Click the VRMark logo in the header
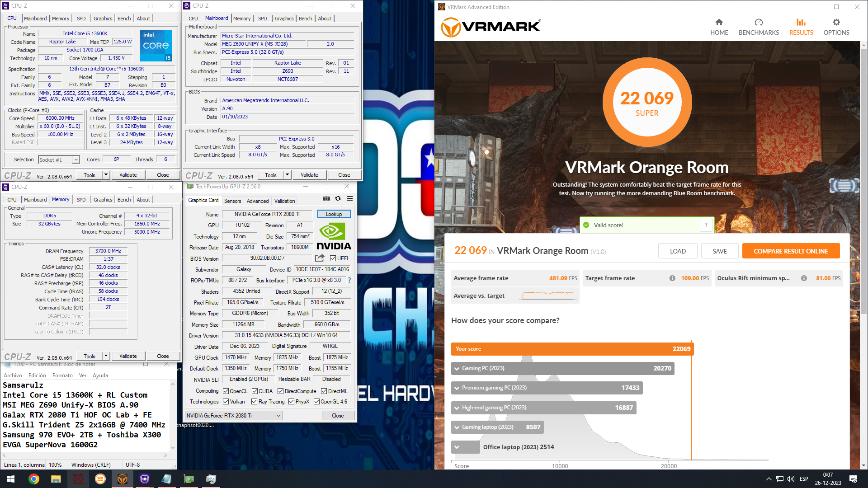868x488 pixels. [491, 27]
